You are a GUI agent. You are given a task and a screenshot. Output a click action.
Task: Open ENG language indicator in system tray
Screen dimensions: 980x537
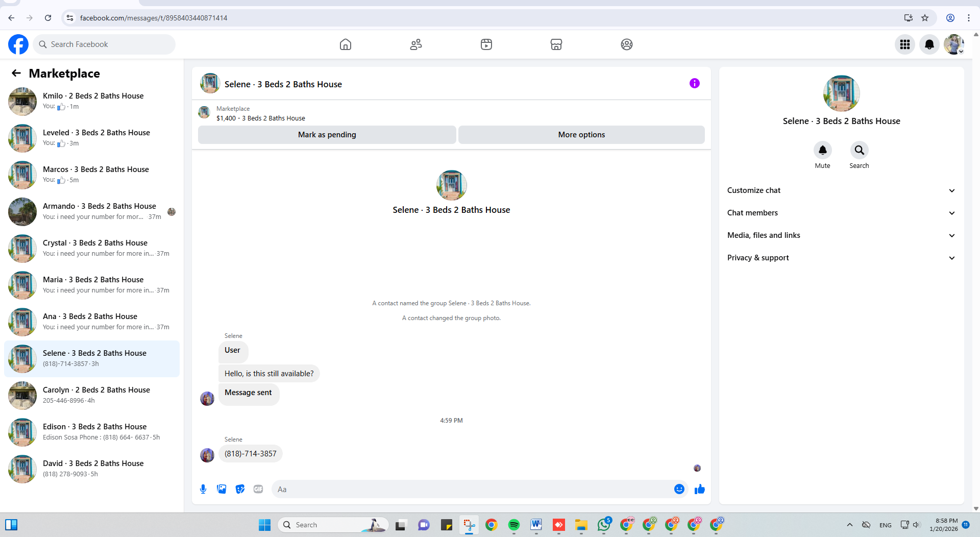(886, 525)
